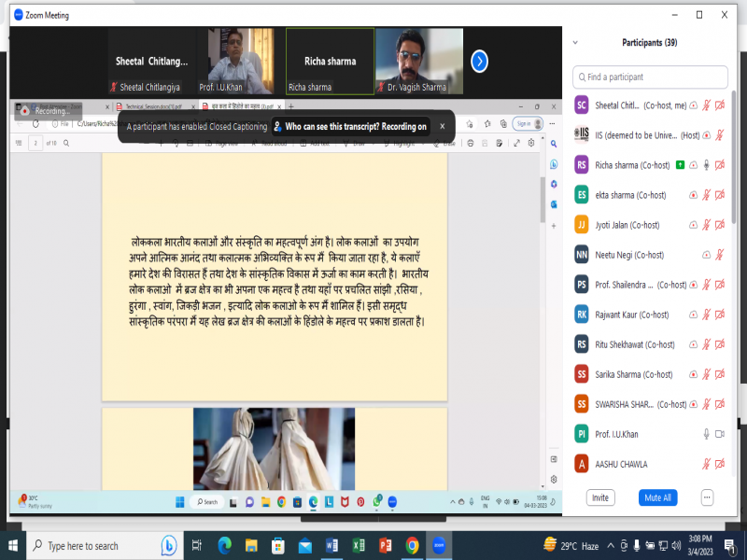Open Google Chrome from the taskbar
Screen dimensions: 747x560
tap(412, 545)
